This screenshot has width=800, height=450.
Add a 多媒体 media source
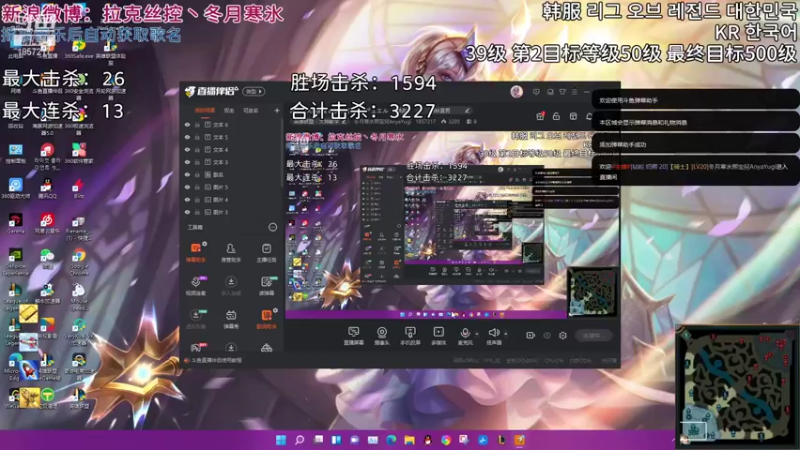[x=438, y=336]
